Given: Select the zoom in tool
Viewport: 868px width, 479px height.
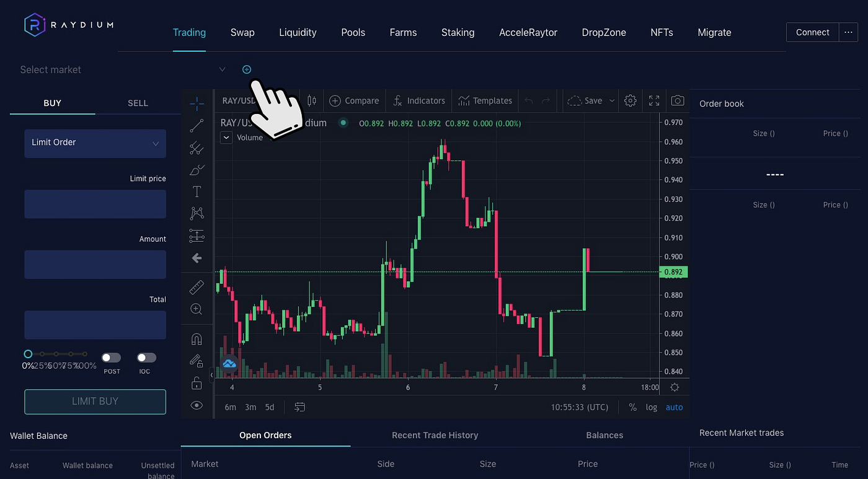Looking at the screenshot, I should pos(197,309).
